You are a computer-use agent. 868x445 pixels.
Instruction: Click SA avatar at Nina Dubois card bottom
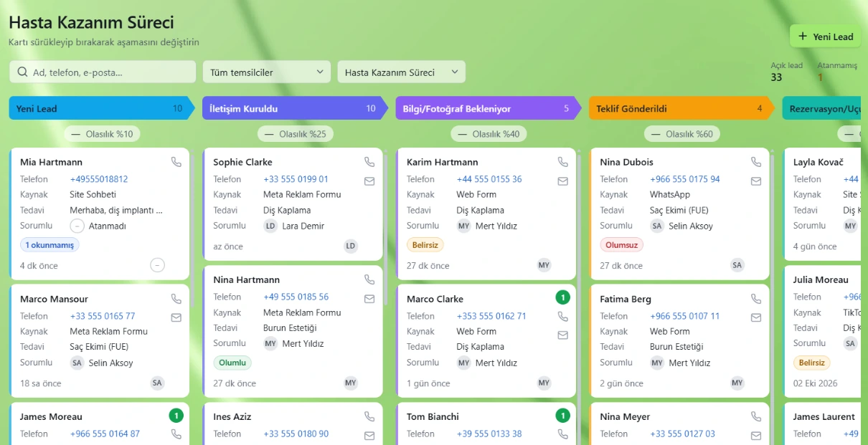coord(737,266)
